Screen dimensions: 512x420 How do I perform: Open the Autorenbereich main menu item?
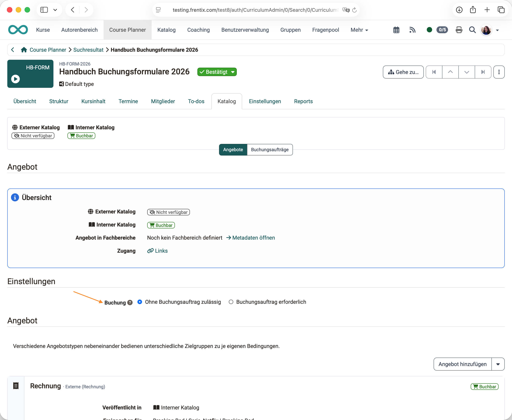pos(79,30)
